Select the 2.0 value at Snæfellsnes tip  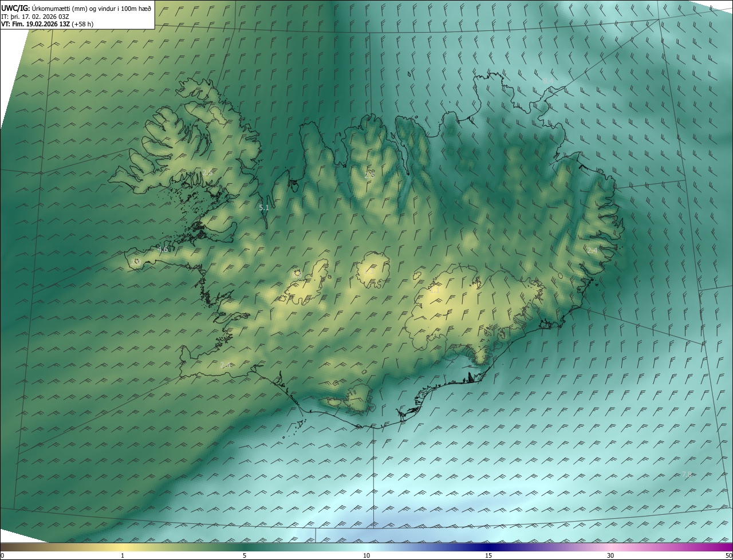[136, 262]
